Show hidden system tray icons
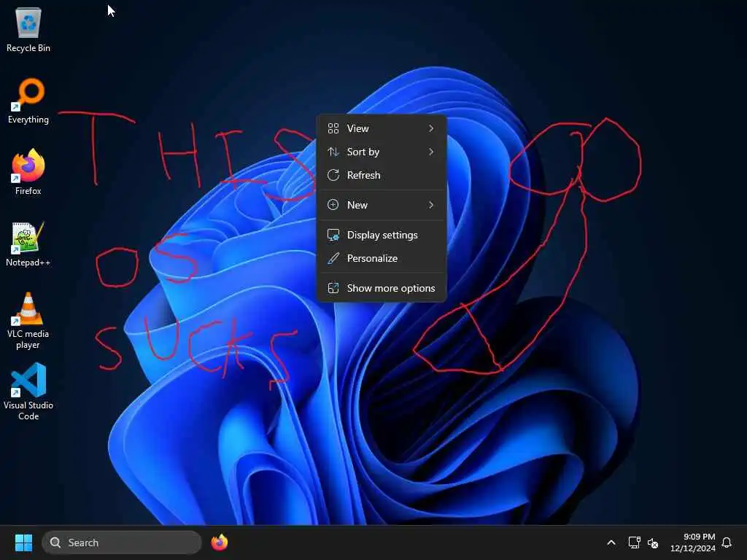The image size is (747, 560). point(611,542)
